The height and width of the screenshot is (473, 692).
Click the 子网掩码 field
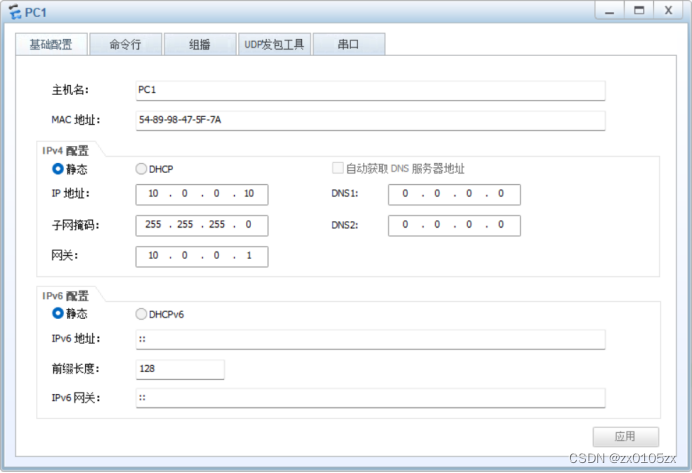[x=202, y=225]
